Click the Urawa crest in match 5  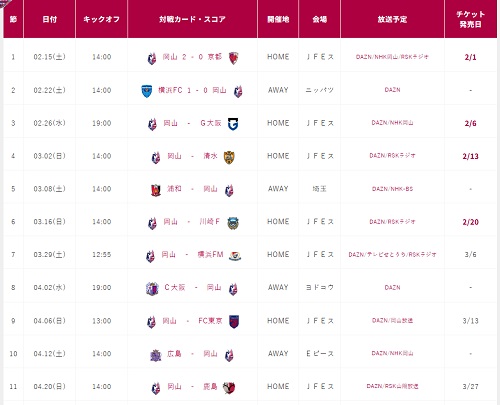156,190
